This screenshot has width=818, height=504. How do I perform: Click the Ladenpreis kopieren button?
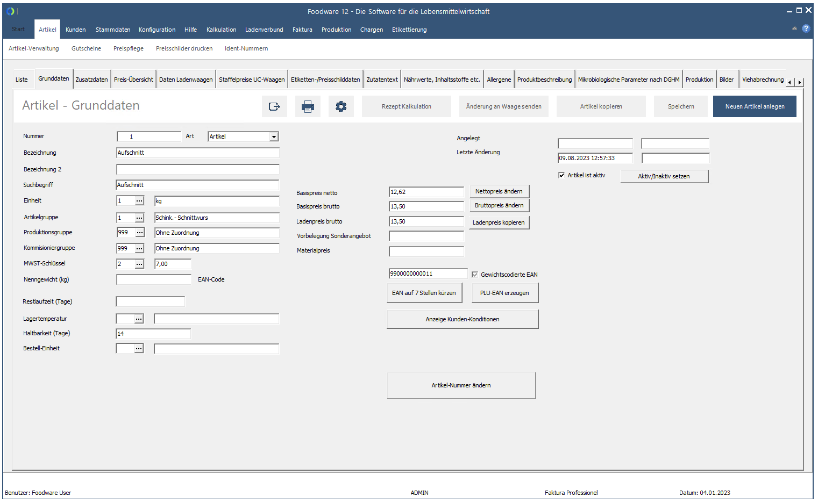(x=499, y=222)
